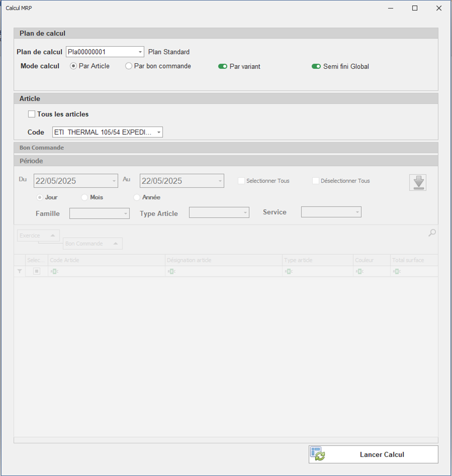Screen dimensions: 452x476
Task: Click the magnifier search icon above grid
Action: coord(432,233)
